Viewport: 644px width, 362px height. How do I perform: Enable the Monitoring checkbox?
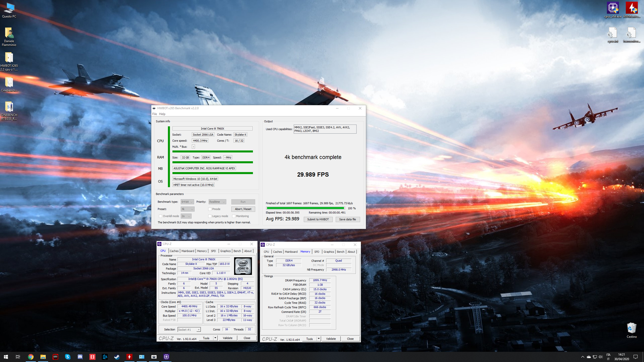pos(234,216)
